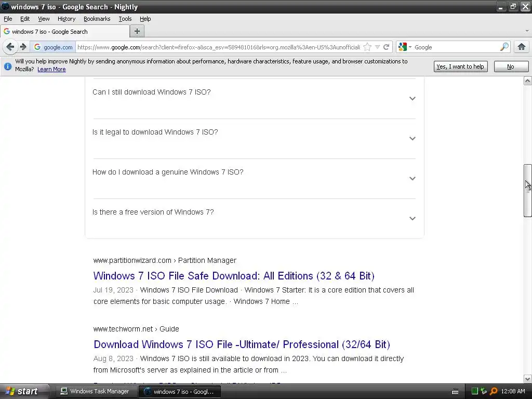Open the URL history dropdown arrow
This screenshot has height=399, width=532.
(x=377, y=47)
